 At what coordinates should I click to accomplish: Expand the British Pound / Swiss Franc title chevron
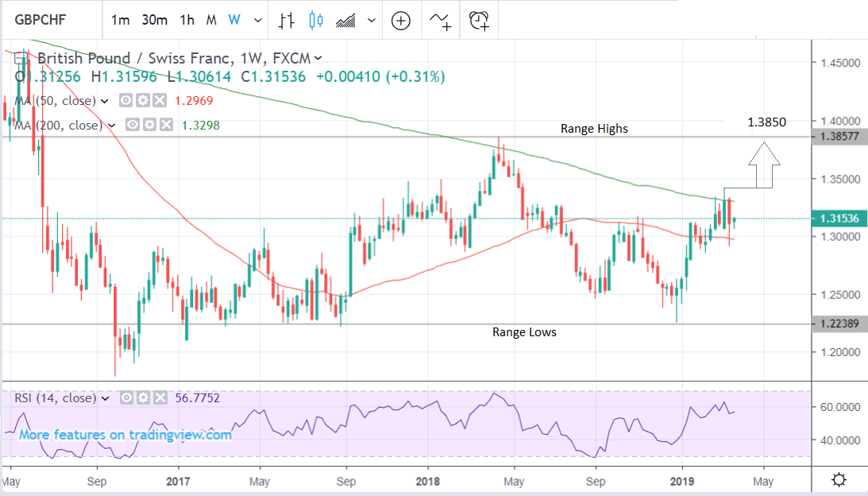pos(318,57)
